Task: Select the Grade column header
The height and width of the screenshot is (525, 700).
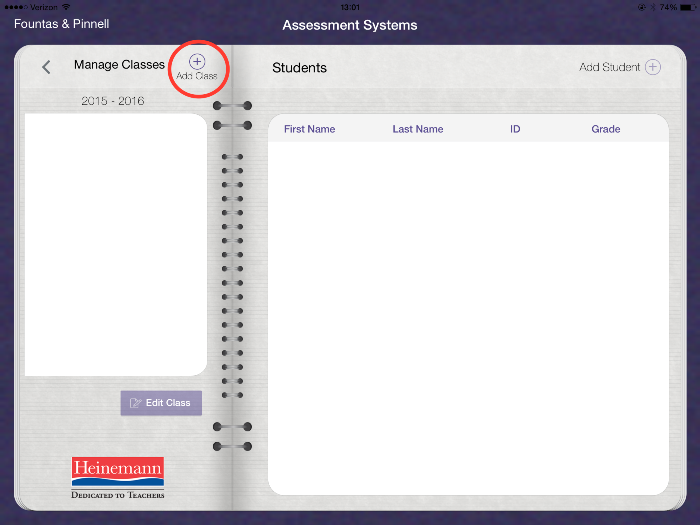Action: 606,129
